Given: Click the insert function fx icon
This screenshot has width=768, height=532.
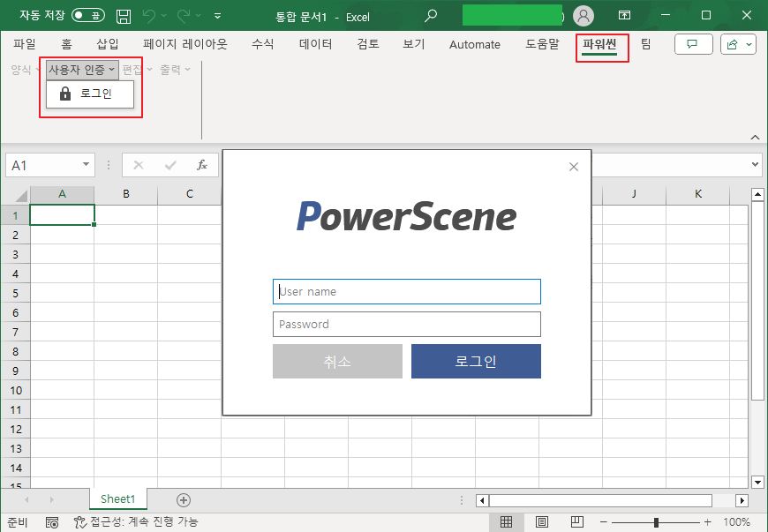Looking at the screenshot, I should click(x=202, y=165).
